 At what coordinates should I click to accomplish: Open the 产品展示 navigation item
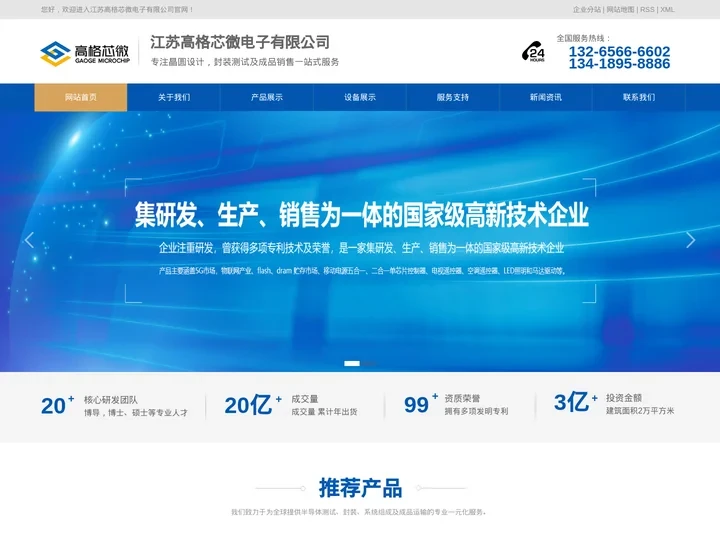(267, 97)
